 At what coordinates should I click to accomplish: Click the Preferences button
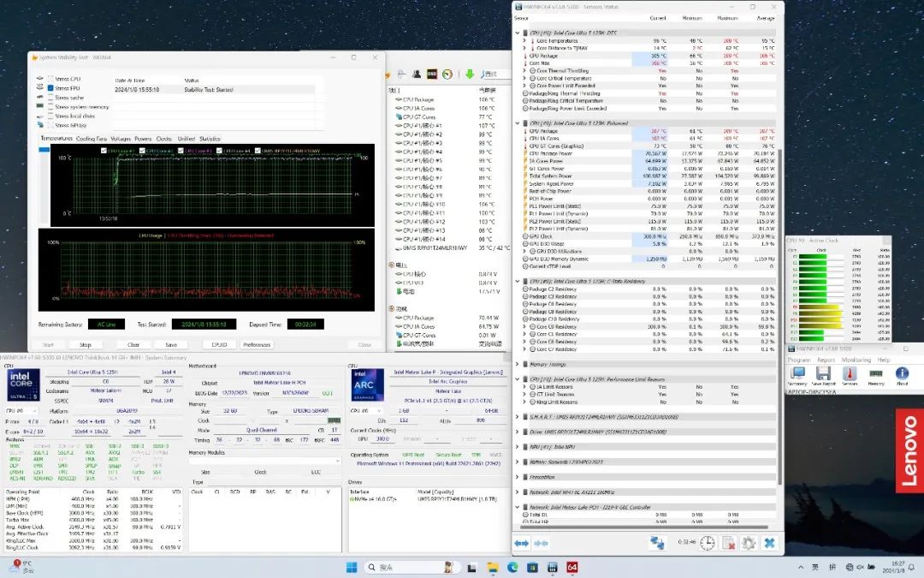point(257,344)
